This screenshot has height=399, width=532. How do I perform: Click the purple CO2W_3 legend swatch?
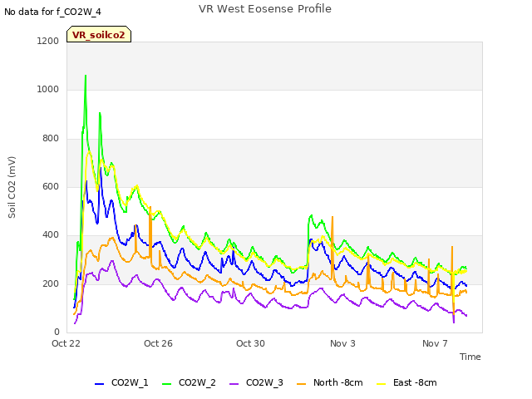234,384
